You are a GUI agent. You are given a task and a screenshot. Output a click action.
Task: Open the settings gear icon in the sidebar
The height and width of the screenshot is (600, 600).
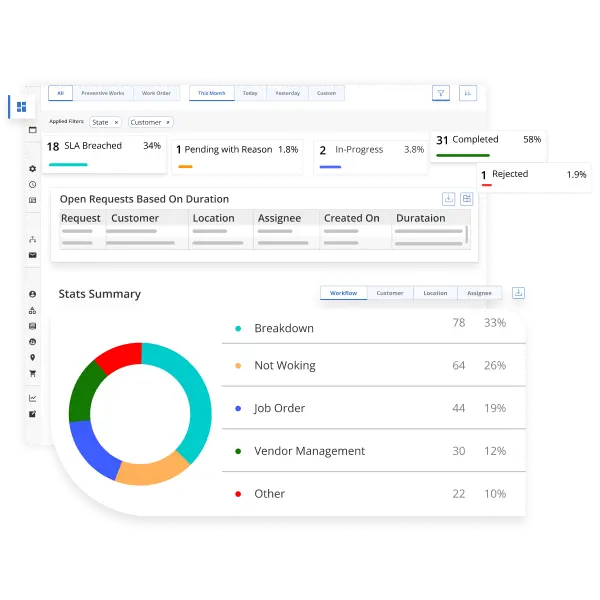pyautogui.click(x=33, y=169)
